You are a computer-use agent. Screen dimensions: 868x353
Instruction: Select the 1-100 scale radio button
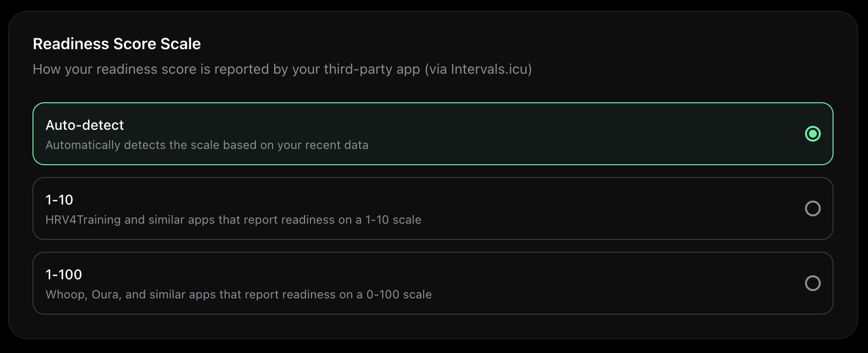pos(812,283)
